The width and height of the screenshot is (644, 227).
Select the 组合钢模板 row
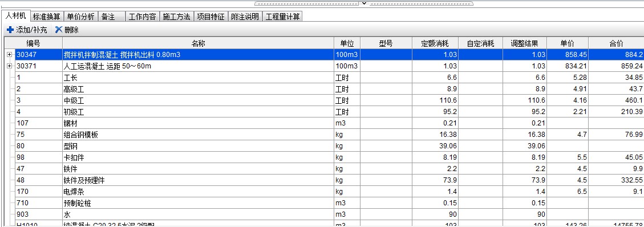323,135
